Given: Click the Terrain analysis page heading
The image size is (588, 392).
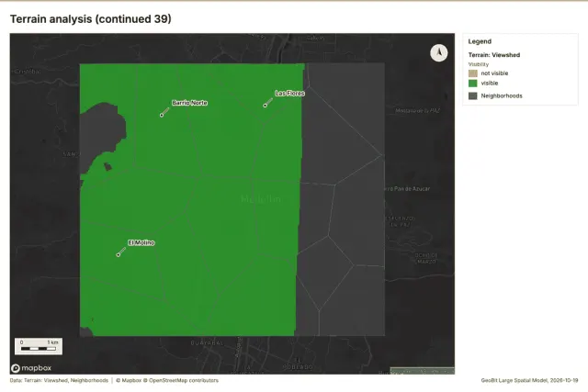Looking at the screenshot, I should coord(90,18).
